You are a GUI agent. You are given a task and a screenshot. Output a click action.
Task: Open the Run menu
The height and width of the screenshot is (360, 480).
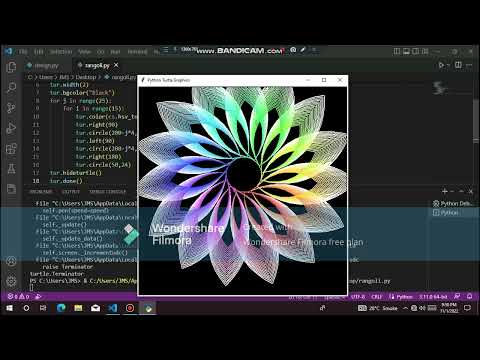(x=115, y=52)
